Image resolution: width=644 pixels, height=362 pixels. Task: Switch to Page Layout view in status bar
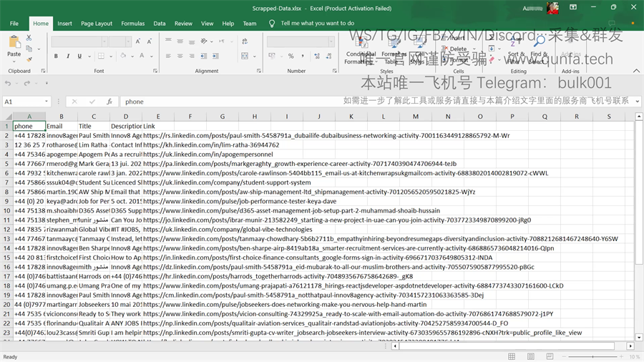[531, 356]
